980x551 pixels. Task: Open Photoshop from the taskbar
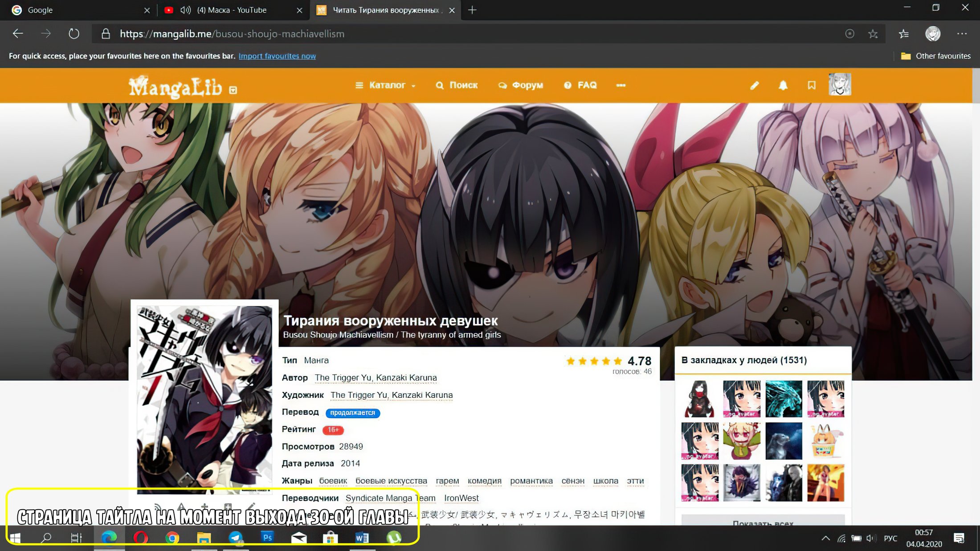[267, 538]
